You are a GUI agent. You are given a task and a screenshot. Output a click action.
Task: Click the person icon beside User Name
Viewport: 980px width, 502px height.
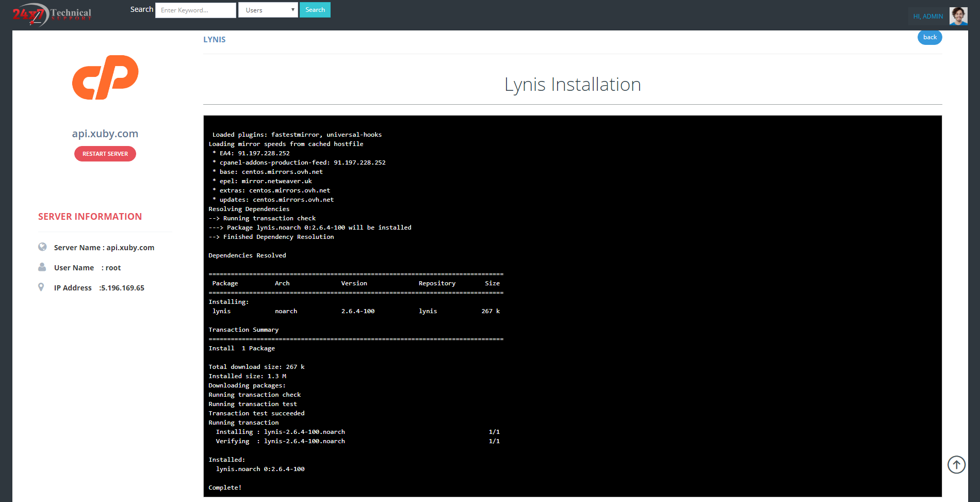click(42, 267)
